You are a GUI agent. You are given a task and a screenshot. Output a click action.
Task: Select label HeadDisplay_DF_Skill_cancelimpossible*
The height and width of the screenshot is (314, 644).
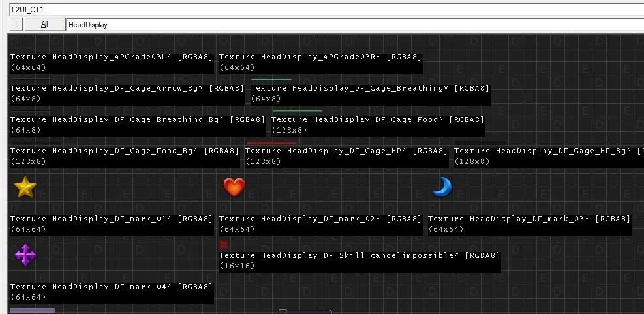pos(360,255)
